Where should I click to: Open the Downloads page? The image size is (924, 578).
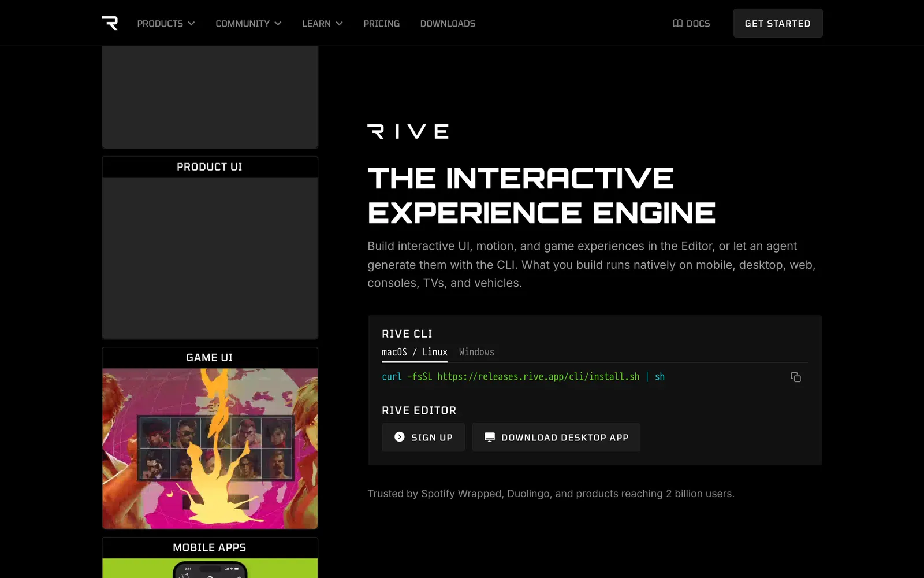click(448, 23)
